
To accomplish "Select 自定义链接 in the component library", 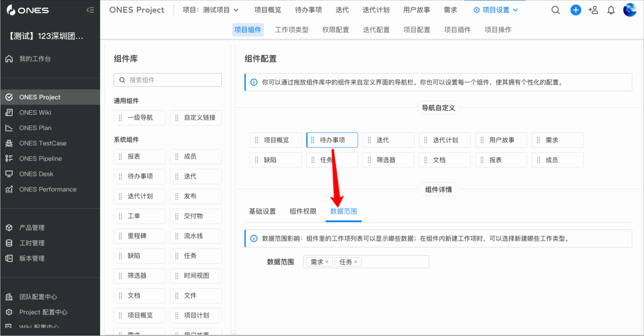I will point(196,118).
